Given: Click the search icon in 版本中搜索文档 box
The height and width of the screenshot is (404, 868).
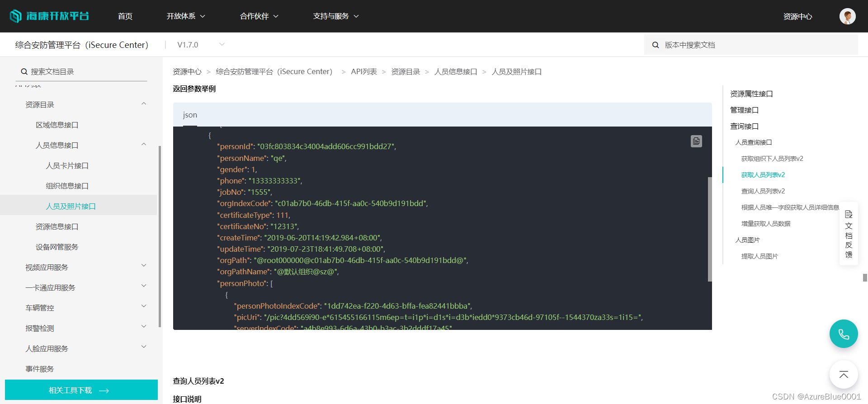Looking at the screenshot, I should (x=656, y=45).
